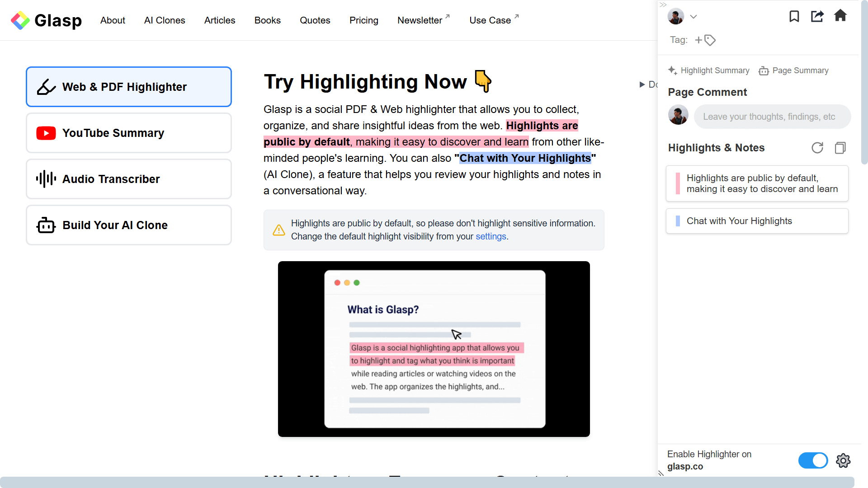
Task: Click the settings link in warning notice
Action: click(491, 236)
